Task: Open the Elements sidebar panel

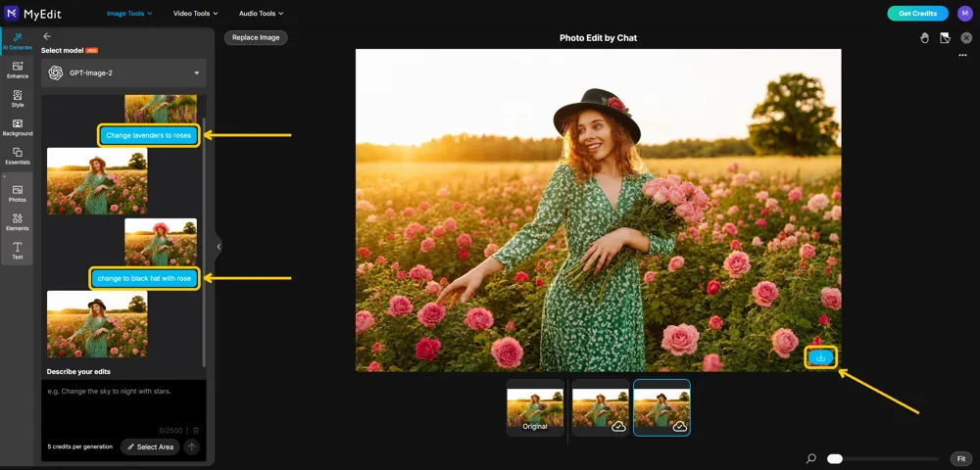Action: pos(18,222)
